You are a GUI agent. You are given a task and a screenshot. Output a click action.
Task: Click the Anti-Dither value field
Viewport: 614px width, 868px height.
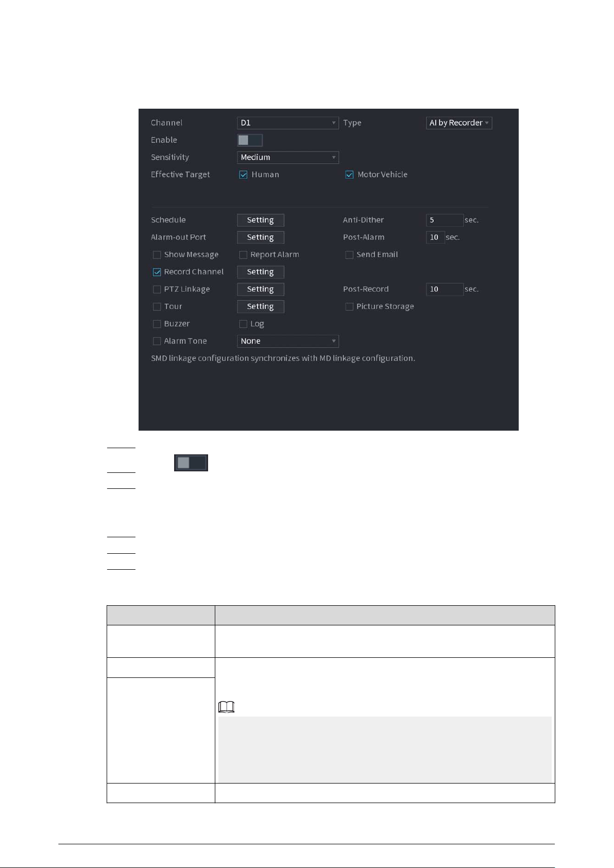click(x=445, y=220)
